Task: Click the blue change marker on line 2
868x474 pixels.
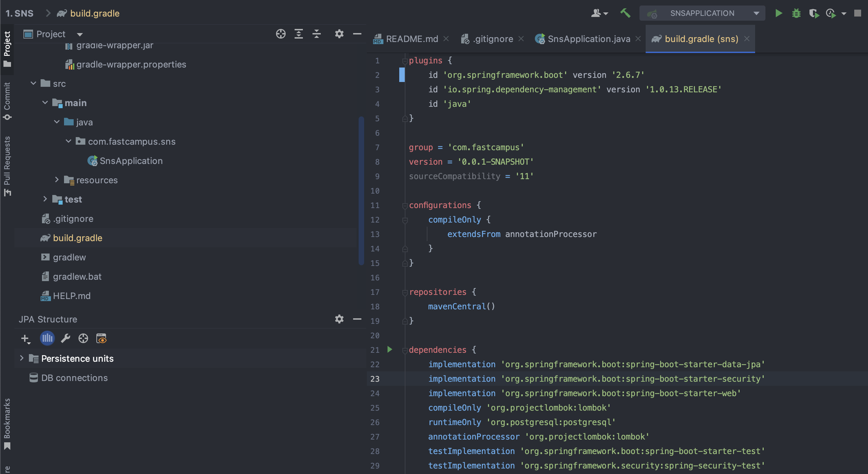Action: click(x=402, y=75)
